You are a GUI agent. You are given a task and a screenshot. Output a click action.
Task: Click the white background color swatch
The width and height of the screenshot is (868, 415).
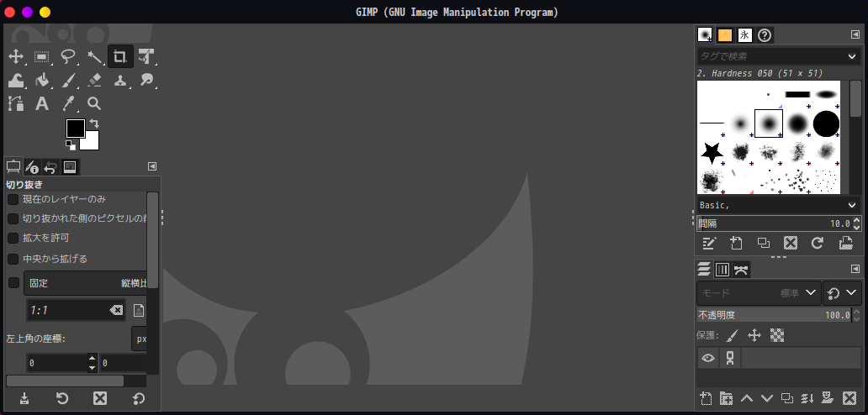[92, 143]
